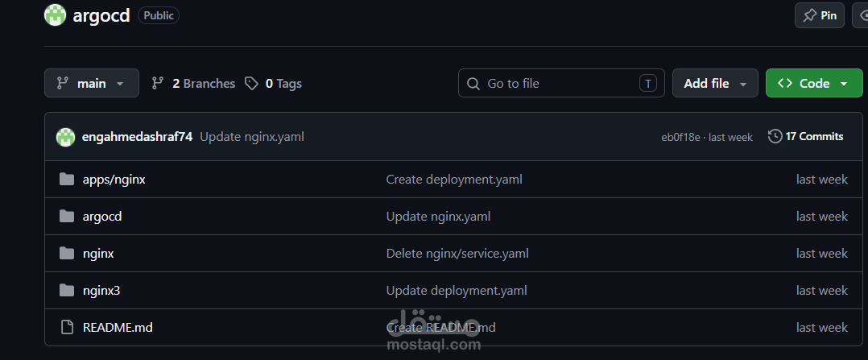Click last week timestamp in README.md row

[822, 327]
